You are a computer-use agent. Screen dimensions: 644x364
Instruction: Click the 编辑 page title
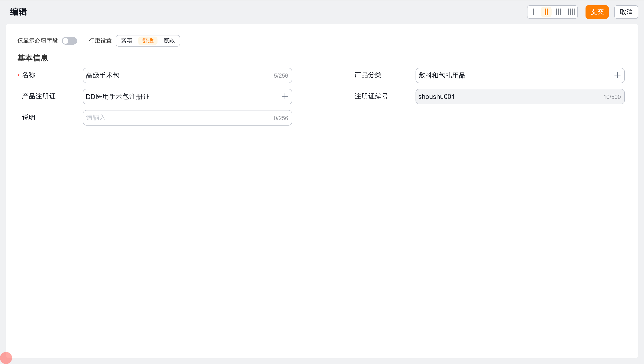(x=18, y=12)
